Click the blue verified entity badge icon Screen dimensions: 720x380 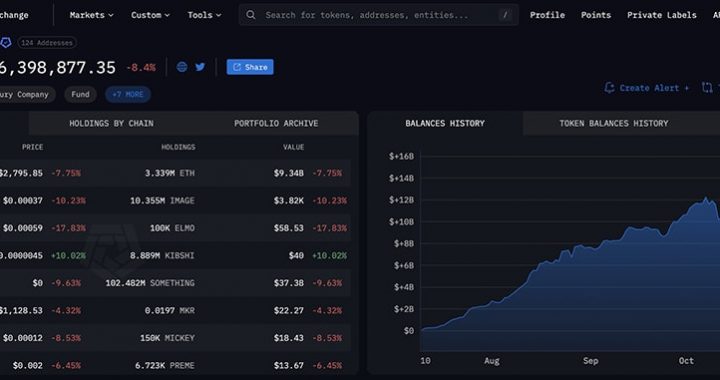coord(6,43)
